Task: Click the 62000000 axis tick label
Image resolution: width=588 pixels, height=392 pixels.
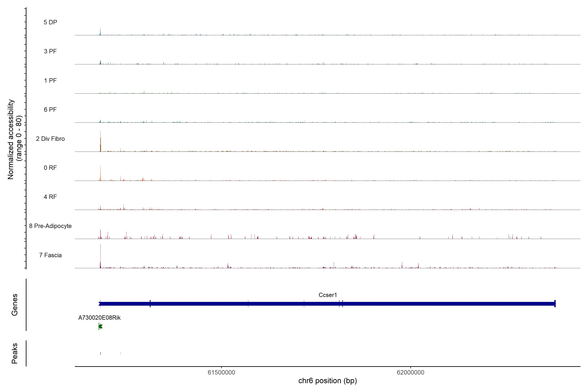Action: (x=410, y=373)
